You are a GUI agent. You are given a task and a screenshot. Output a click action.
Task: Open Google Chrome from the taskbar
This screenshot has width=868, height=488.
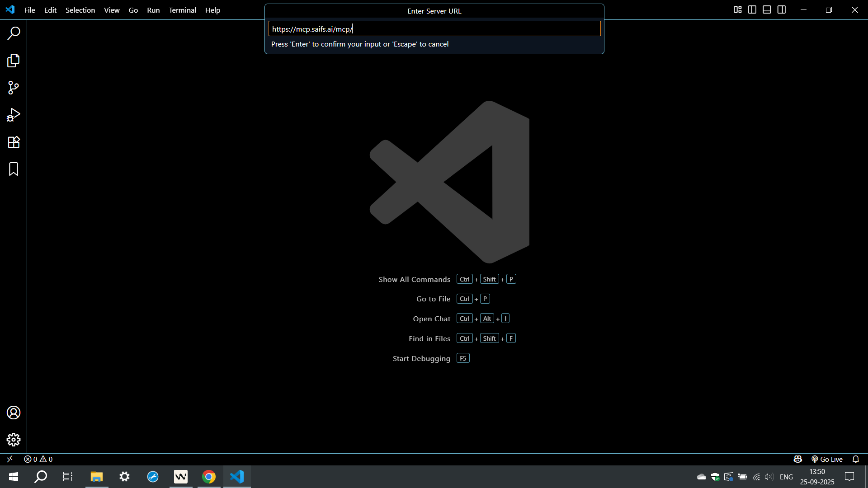click(209, 477)
